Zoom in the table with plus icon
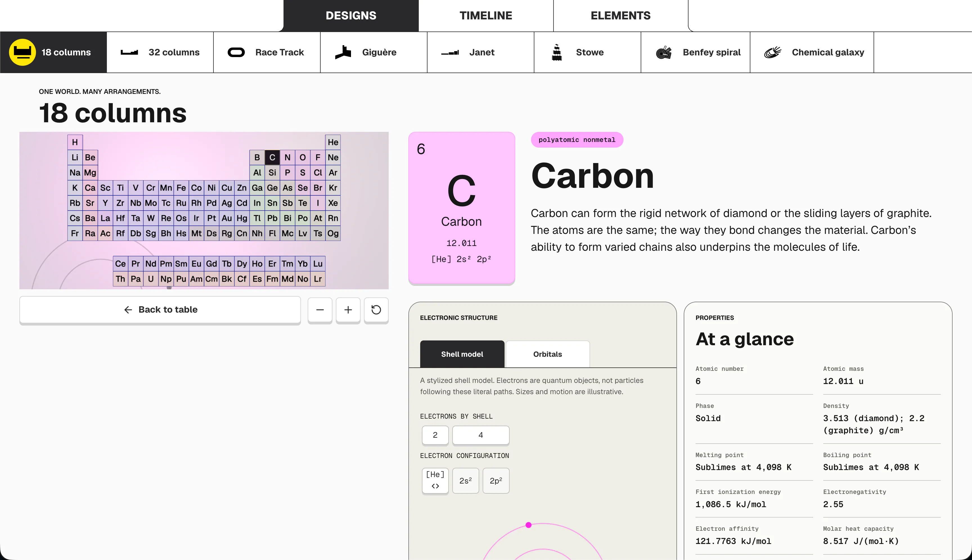The height and width of the screenshot is (560, 972). point(348,310)
